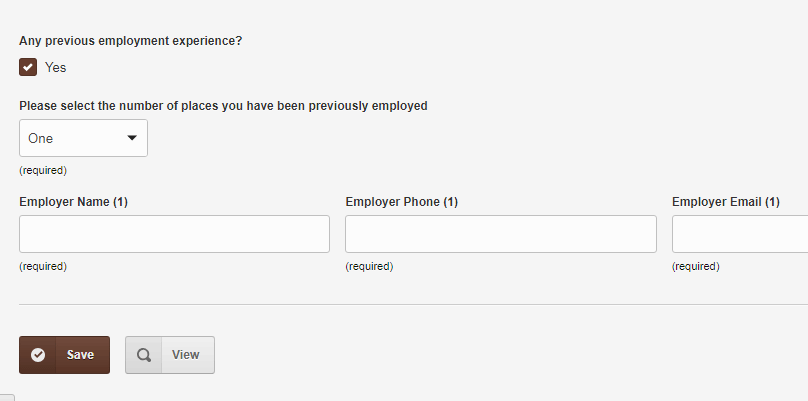
Task: Click the small tab at bottom-left corner
Action: 7,398
